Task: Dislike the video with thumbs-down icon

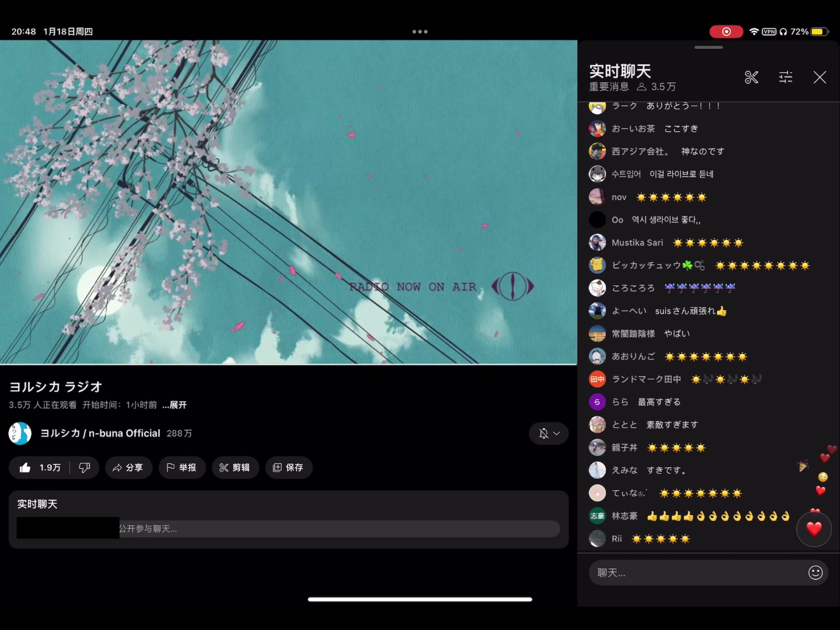Action: (x=85, y=467)
